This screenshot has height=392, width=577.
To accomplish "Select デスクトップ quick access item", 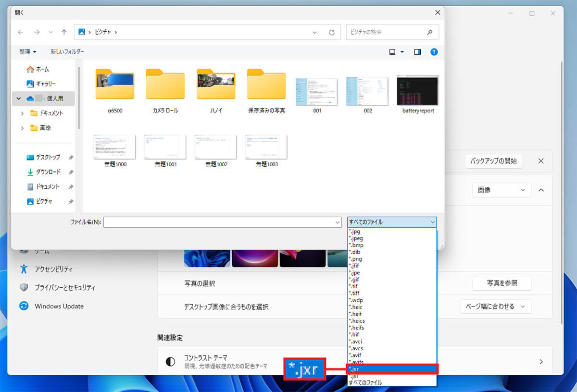I will pos(43,157).
